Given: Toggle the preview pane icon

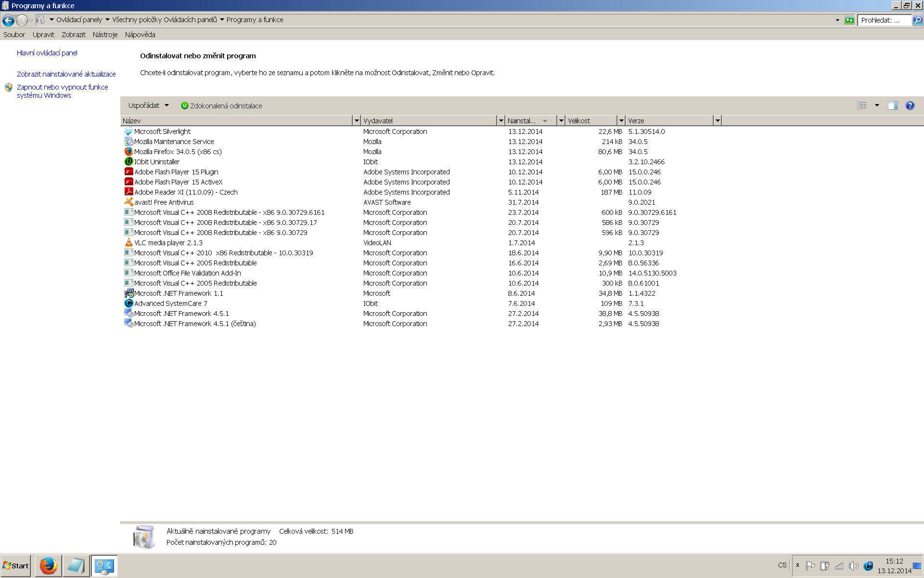Looking at the screenshot, I should click(x=892, y=105).
